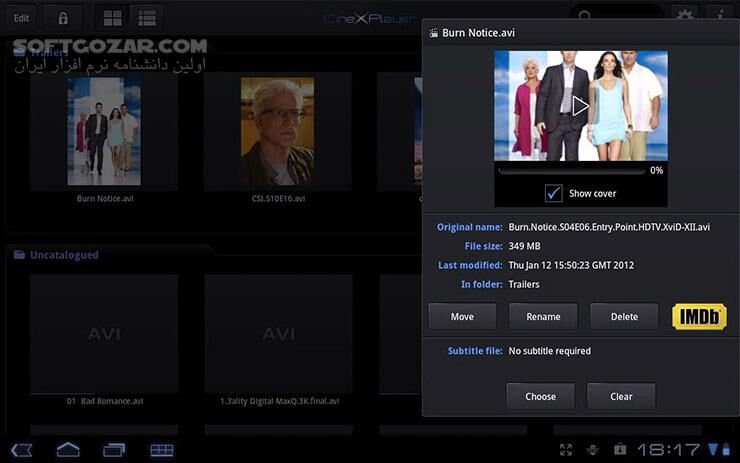This screenshot has width=740, height=463.
Task: Click the Uncatalogued folder icon
Action: click(19, 255)
